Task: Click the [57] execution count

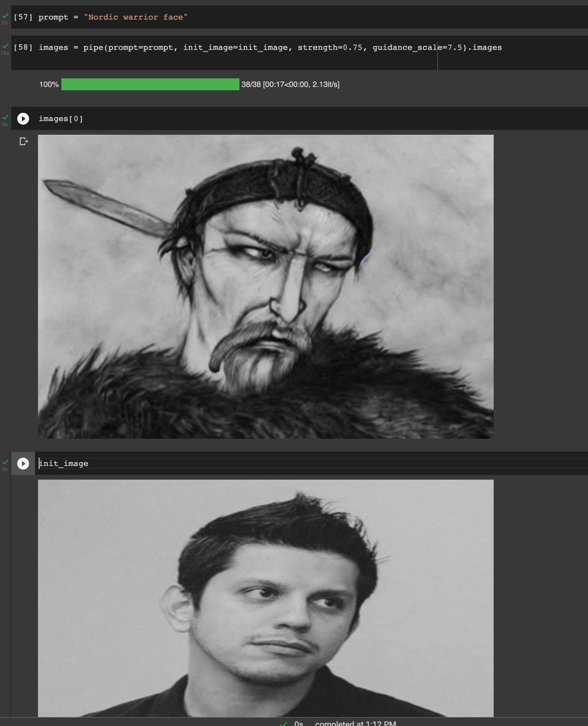Action: 23,17
